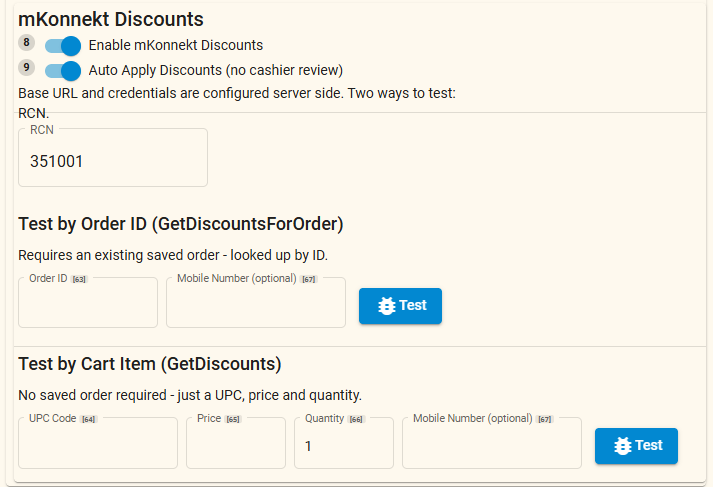
Task: Click the Price input field
Action: 236,443
